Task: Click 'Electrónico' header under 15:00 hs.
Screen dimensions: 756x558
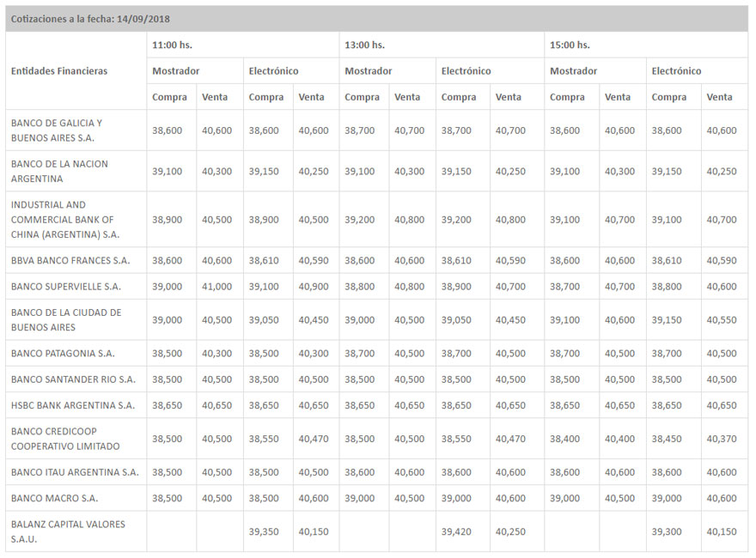Action: 676,71
